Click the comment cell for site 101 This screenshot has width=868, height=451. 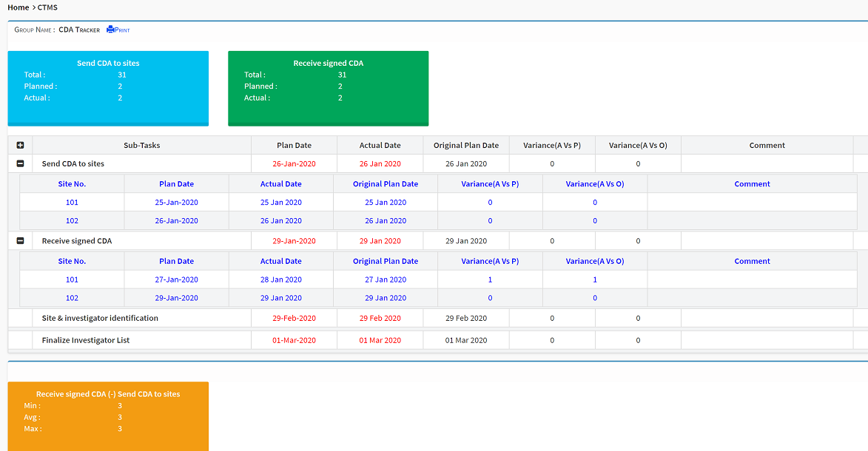click(752, 202)
